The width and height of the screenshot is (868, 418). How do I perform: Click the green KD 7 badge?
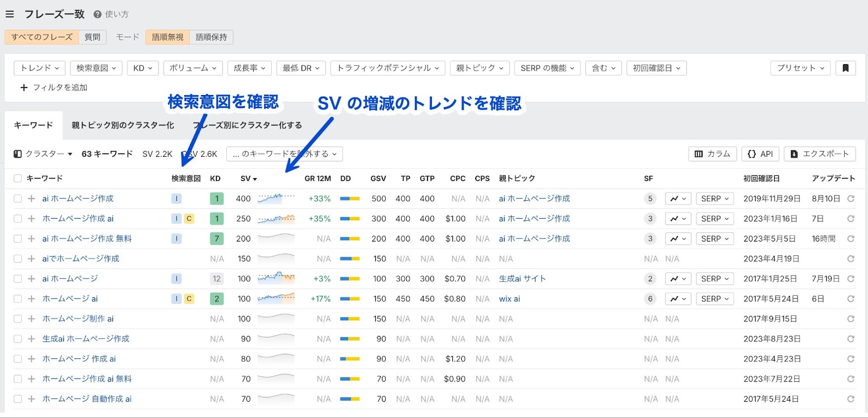[x=216, y=239]
